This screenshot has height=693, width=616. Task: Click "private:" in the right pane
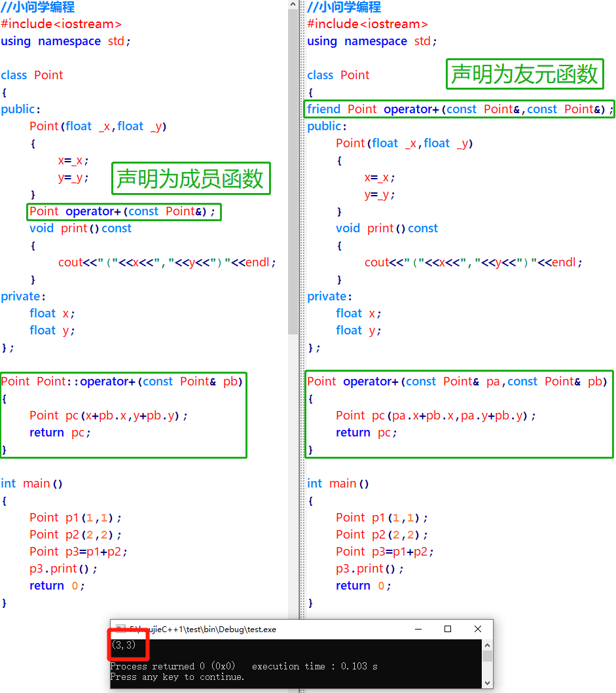[329, 296]
